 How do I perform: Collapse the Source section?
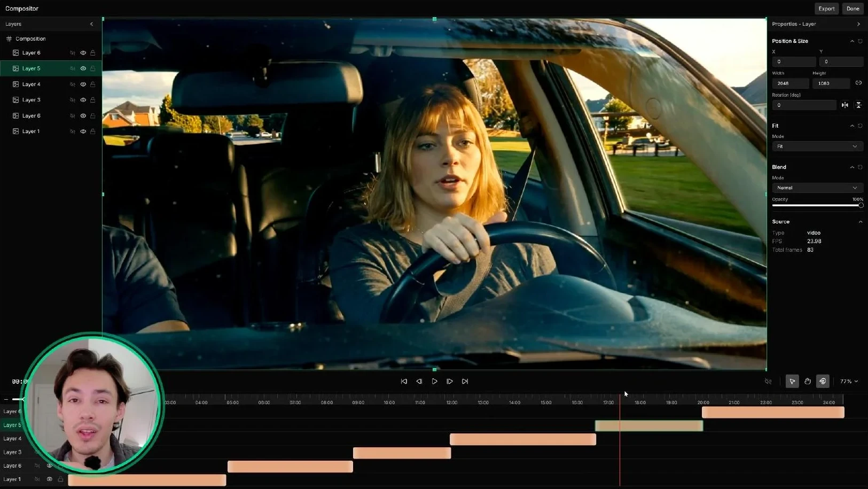click(x=860, y=222)
